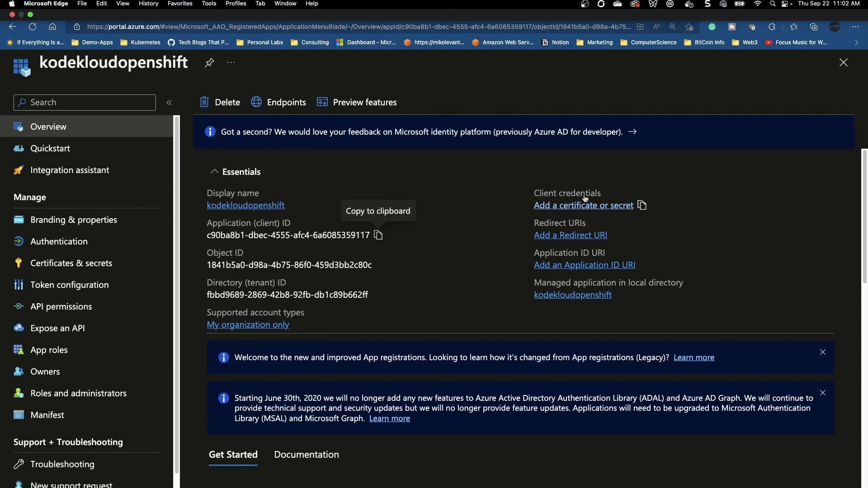Open the Azure portal app icon
The image size is (868, 488).
(22, 67)
